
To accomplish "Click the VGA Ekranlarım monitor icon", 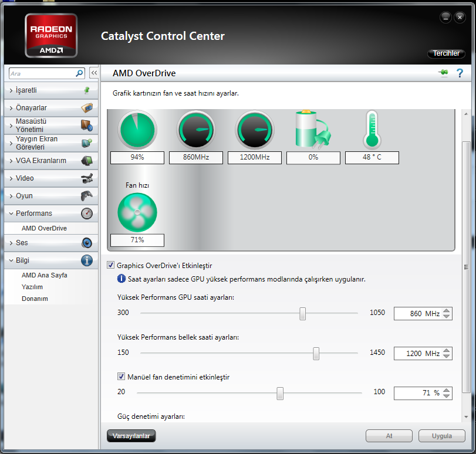I will pos(87,161).
